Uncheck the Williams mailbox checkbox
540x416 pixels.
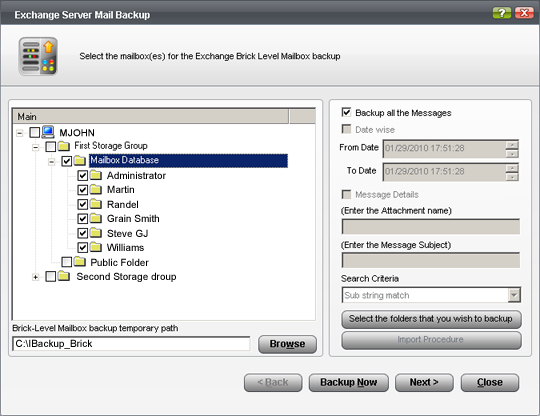pyautogui.click(x=83, y=248)
